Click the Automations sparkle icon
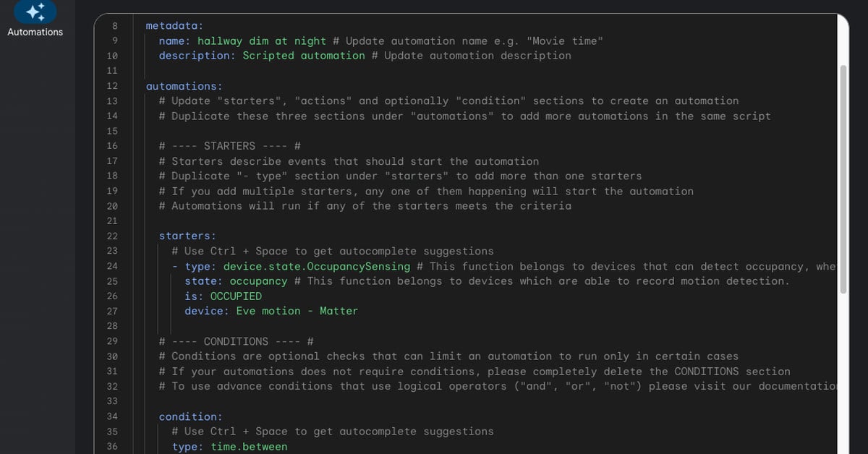 click(x=35, y=11)
